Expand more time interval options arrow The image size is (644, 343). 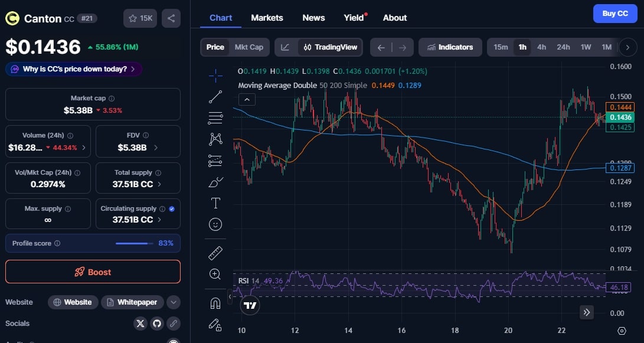pyautogui.click(x=627, y=47)
